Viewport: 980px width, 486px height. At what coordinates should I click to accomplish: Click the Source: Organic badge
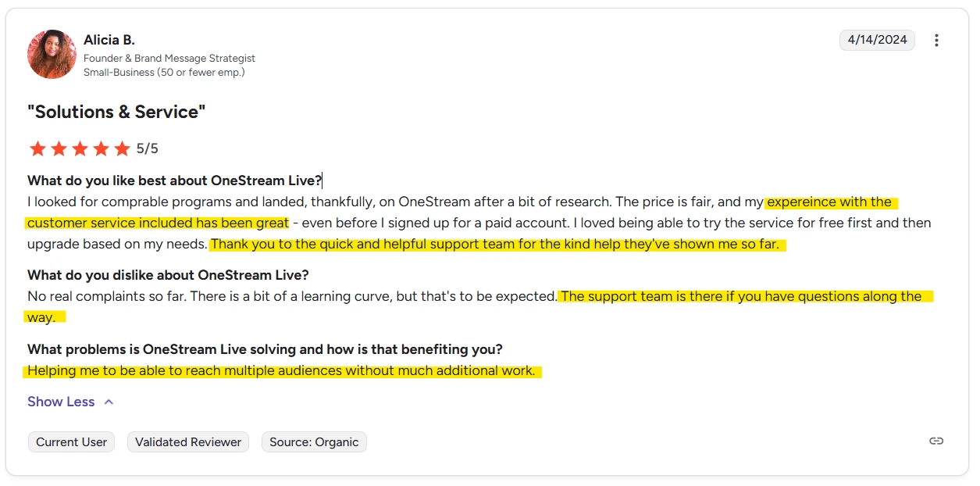[314, 441]
